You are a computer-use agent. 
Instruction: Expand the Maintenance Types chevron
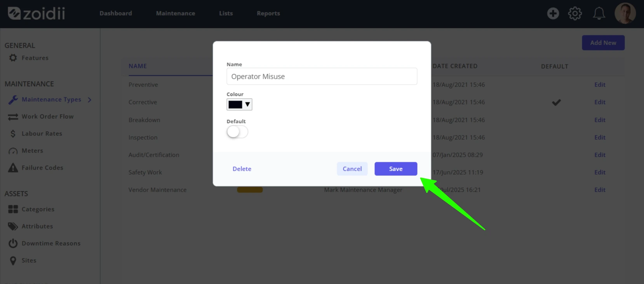(90, 100)
